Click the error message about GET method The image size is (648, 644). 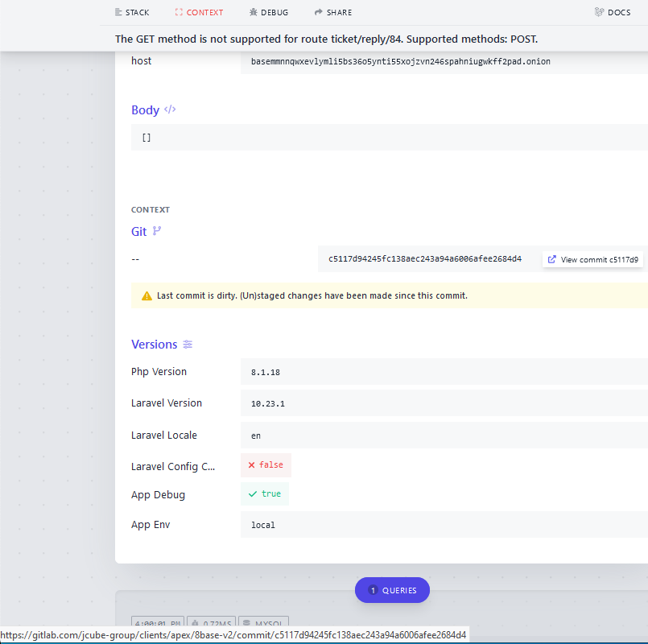point(327,39)
